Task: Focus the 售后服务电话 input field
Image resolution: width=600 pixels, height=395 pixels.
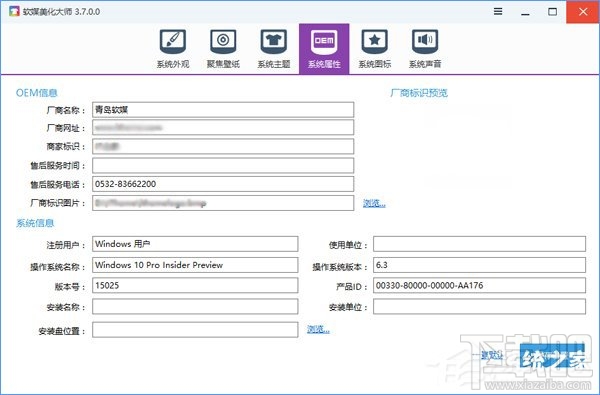Action: (x=223, y=184)
